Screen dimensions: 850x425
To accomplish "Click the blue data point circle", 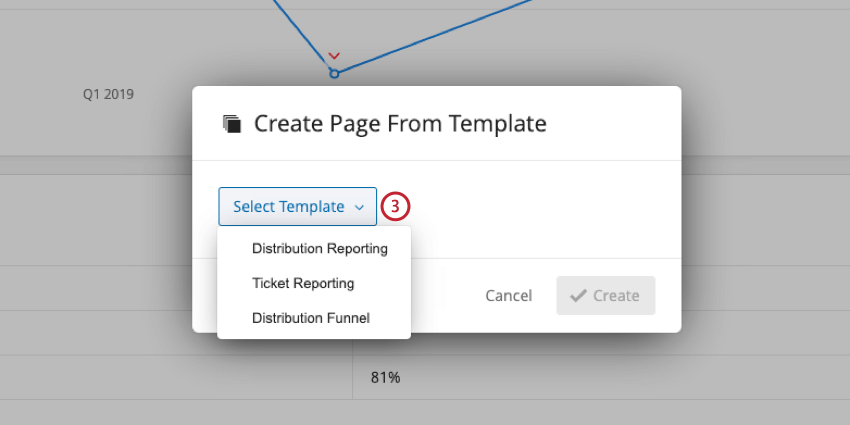I will coord(335,73).
